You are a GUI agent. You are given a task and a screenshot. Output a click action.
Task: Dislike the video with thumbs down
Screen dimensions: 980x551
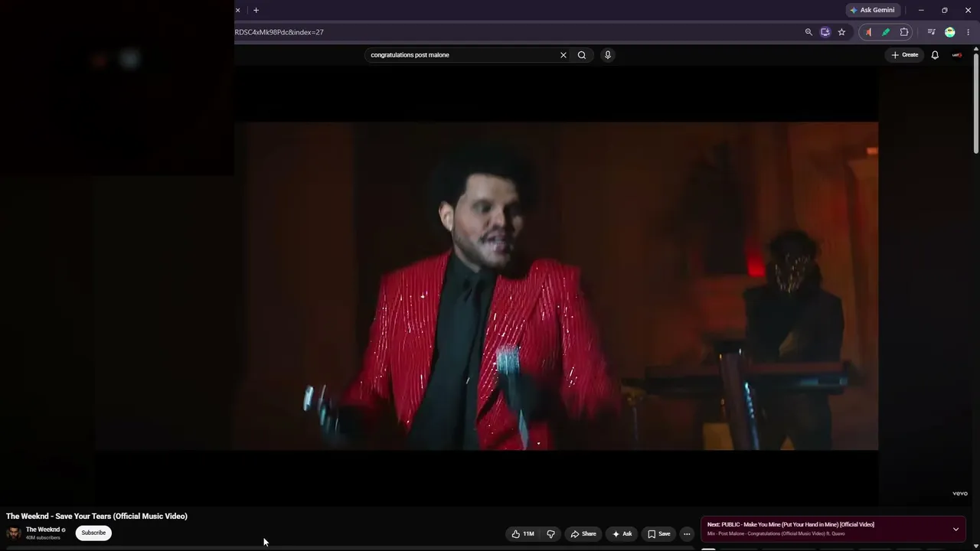(550, 534)
